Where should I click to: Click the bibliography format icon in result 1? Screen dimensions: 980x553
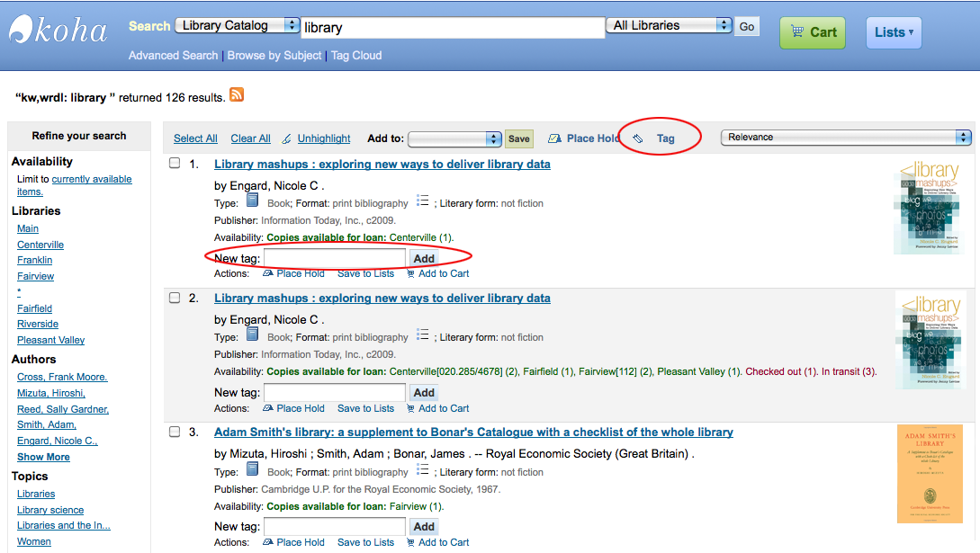[x=422, y=201]
